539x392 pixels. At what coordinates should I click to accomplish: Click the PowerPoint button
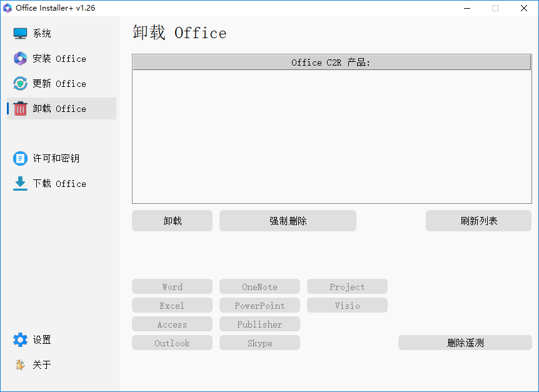[x=259, y=305]
